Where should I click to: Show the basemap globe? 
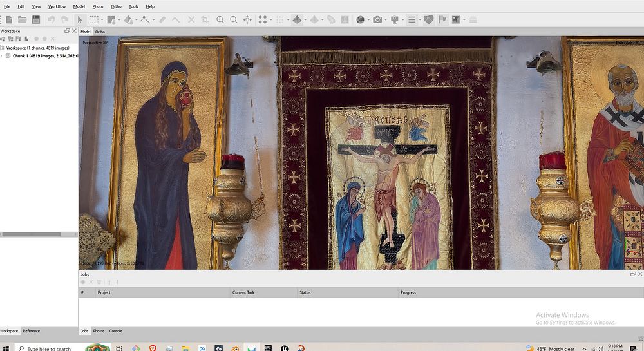[360, 20]
